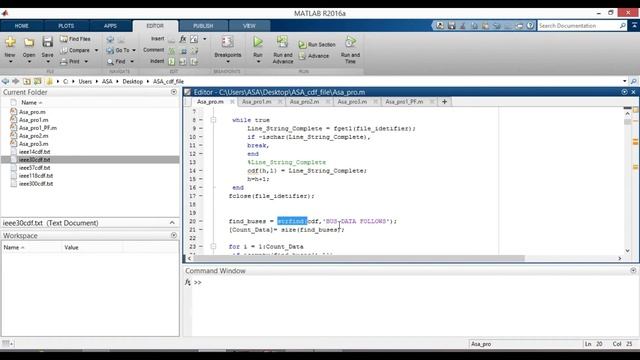Image resolution: width=640 pixels, height=360 pixels.
Task: Open the Asa_pro3.m editor tab
Action: (352, 102)
